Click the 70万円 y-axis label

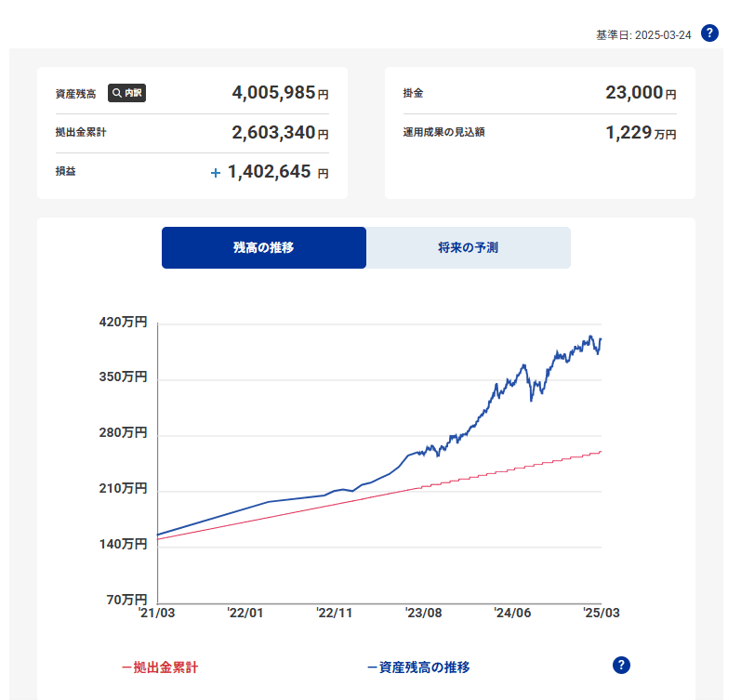(x=127, y=600)
